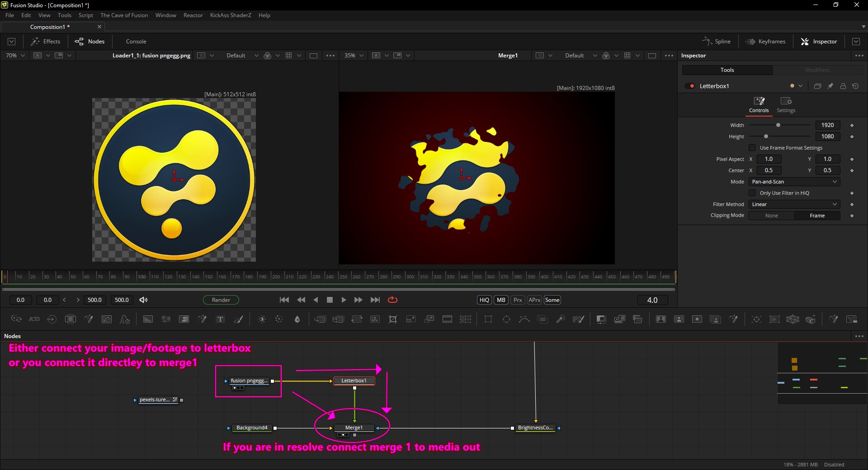Toggle Prx proxy mode
The width and height of the screenshot is (868, 470).
point(518,300)
